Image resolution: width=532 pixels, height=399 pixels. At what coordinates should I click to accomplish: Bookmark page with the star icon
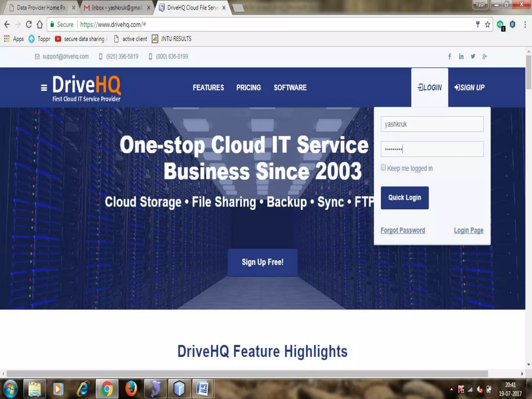(x=487, y=24)
